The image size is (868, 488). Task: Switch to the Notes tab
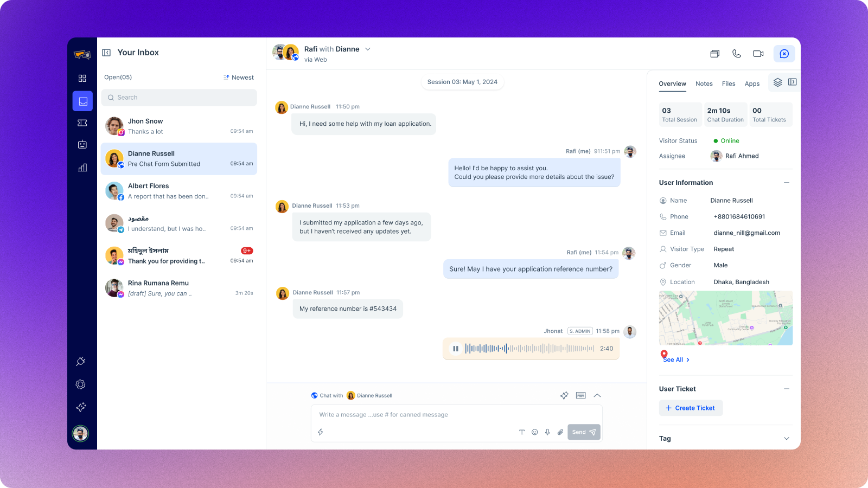coord(704,84)
